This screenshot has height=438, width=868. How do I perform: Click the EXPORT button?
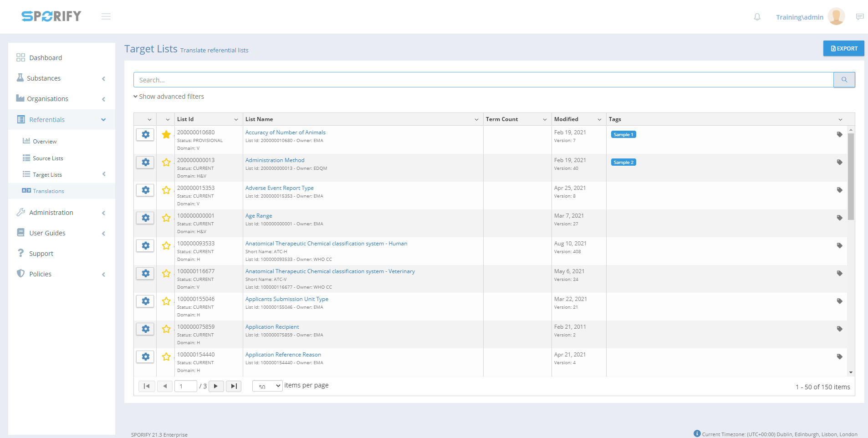point(843,48)
